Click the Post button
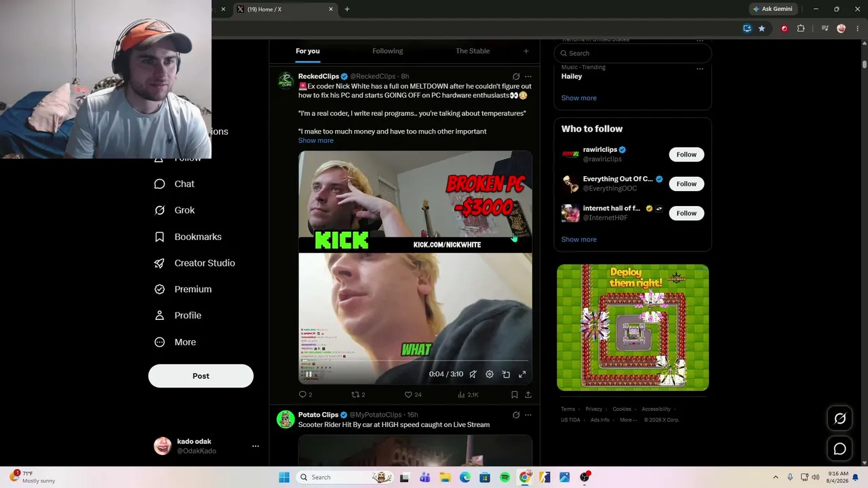This screenshot has width=868, height=488. click(x=201, y=376)
